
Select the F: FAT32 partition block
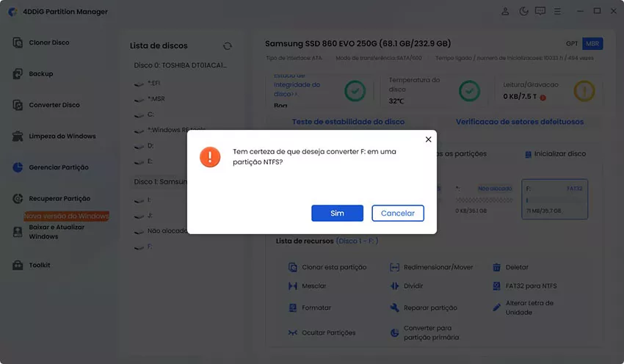[555, 200]
